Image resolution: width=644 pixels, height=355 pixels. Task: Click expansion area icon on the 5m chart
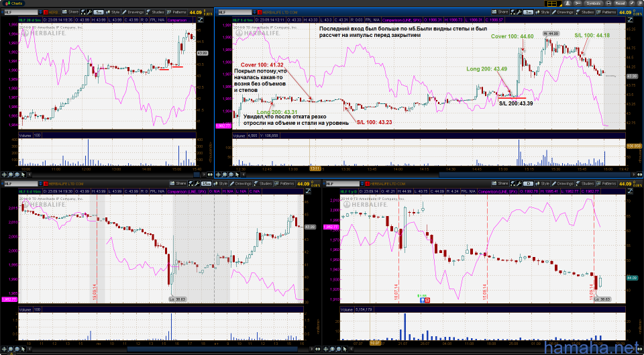201,19
